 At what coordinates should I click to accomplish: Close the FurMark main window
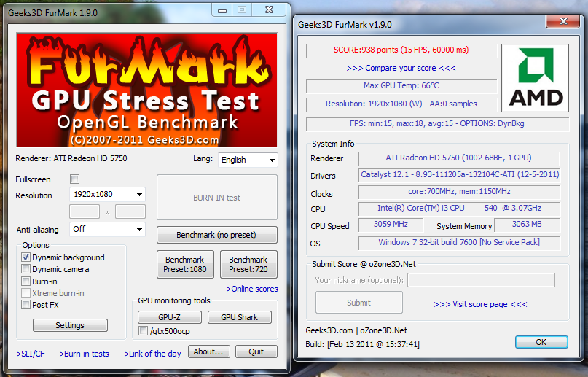pyautogui.click(x=270, y=10)
